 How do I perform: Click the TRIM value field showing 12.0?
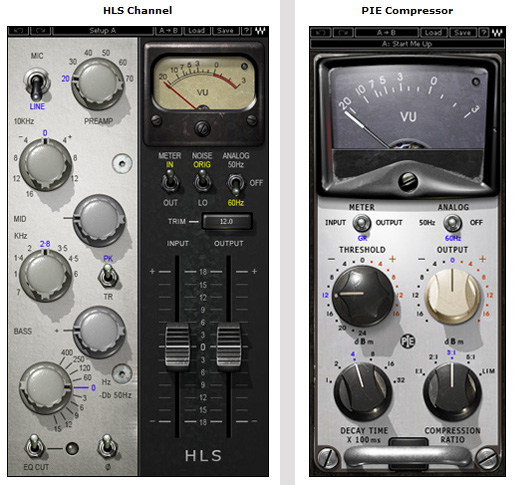click(227, 221)
